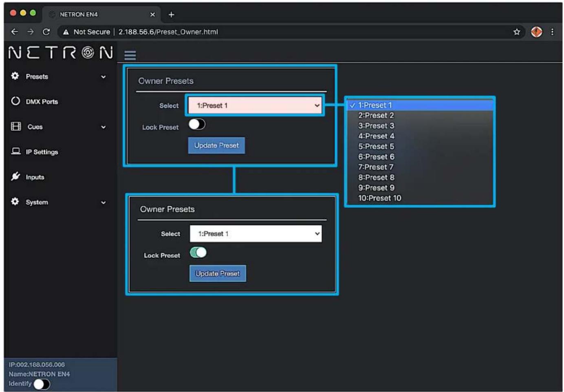Expand the Cues sidebar chevron

tap(104, 127)
